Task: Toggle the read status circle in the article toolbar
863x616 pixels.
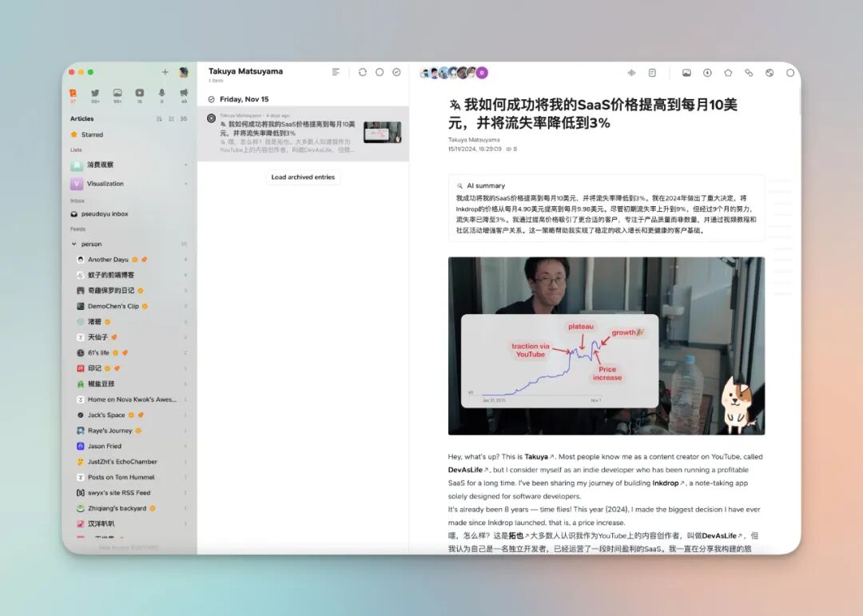Action: click(790, 73)
